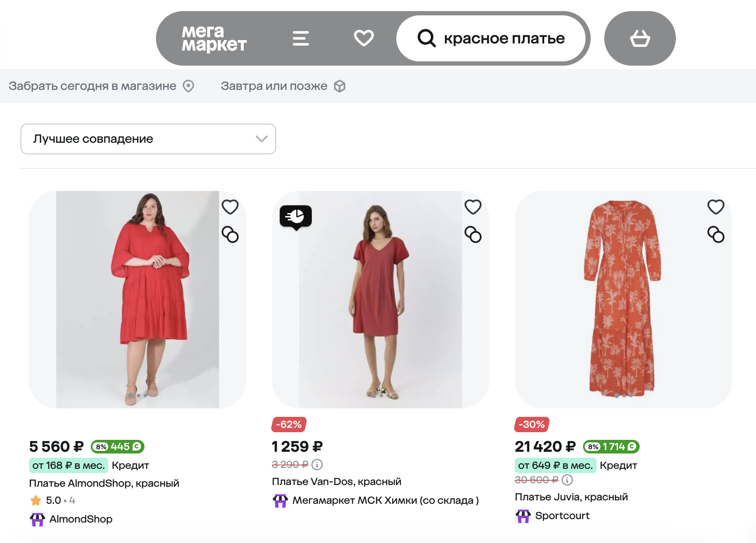Screen dimensions: 756x543
Task: Favorite the Juvia dress
Action: tap(716, 207)
